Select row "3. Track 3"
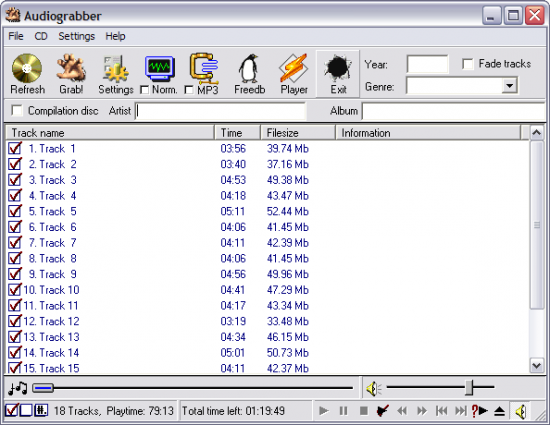This screenshot has width=550, height=425. (268, 180)
